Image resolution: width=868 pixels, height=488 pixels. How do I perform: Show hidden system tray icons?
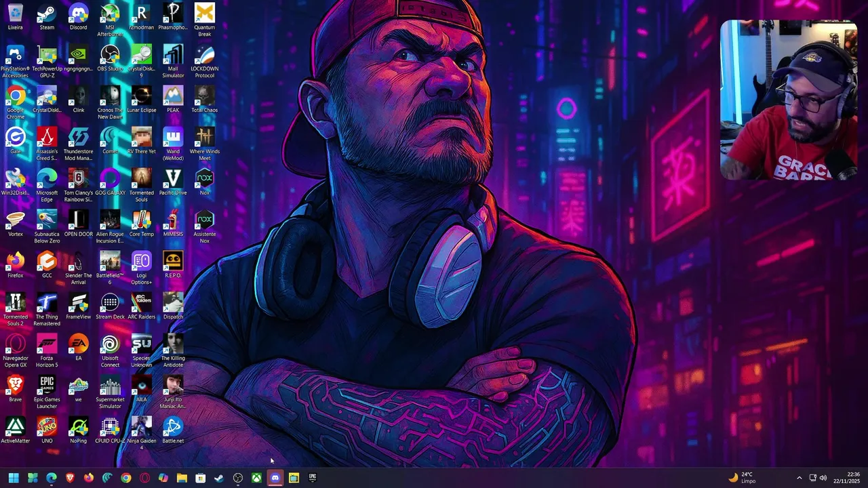[x=799, y=478]
